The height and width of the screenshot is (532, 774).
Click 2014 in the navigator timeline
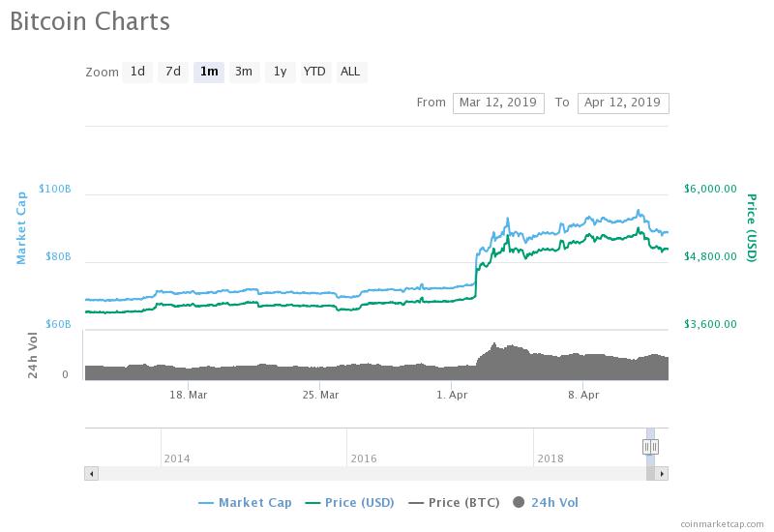click(177, 458)
